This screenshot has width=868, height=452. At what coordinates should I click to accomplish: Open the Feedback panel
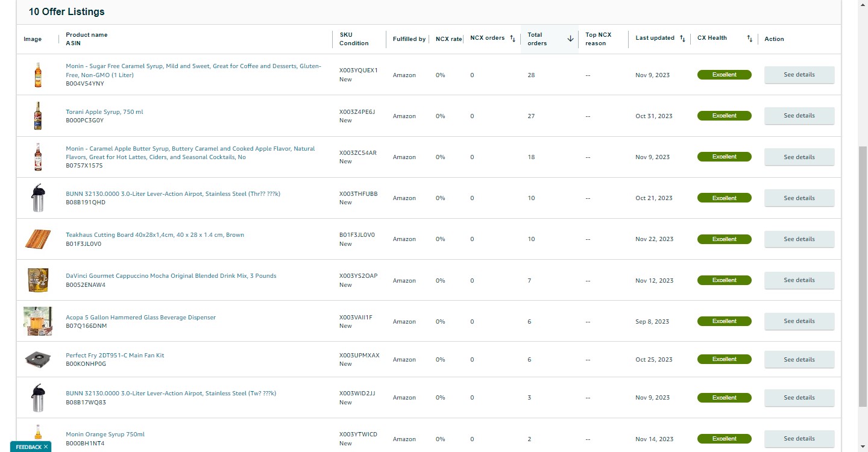(x=28, y=447)
